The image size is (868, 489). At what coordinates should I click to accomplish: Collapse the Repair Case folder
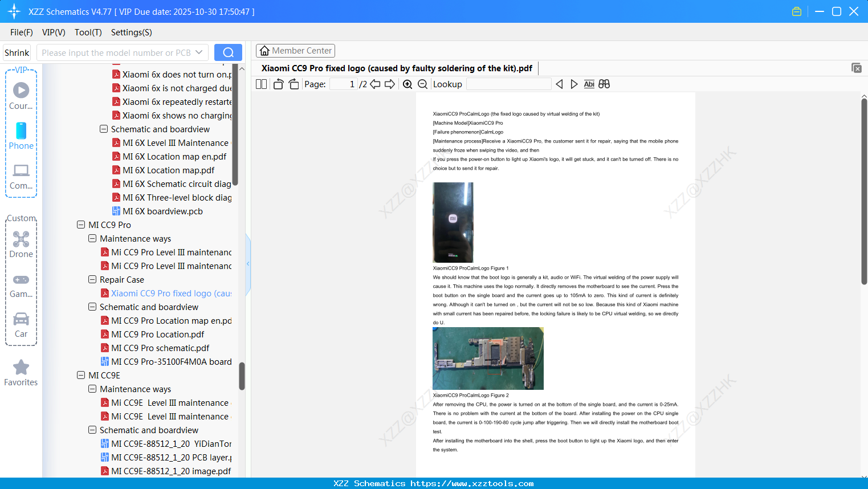pyautogui.click(x=92, y=280)
